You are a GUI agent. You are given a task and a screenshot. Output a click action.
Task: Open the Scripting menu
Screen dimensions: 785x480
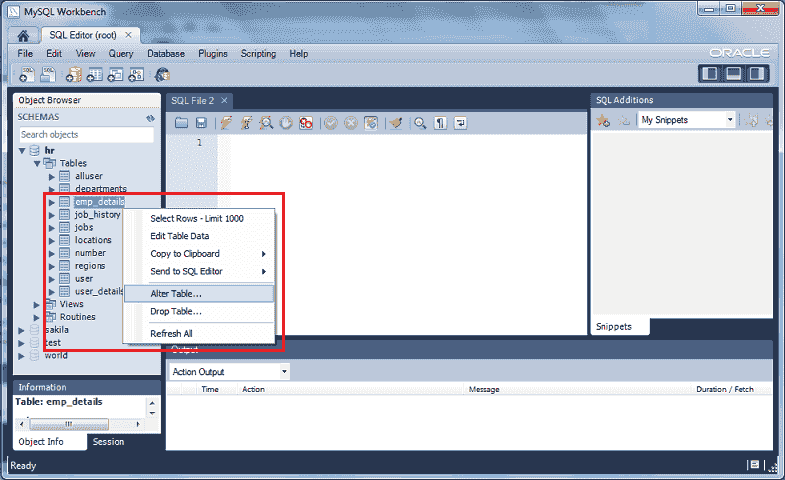[258, 54]
